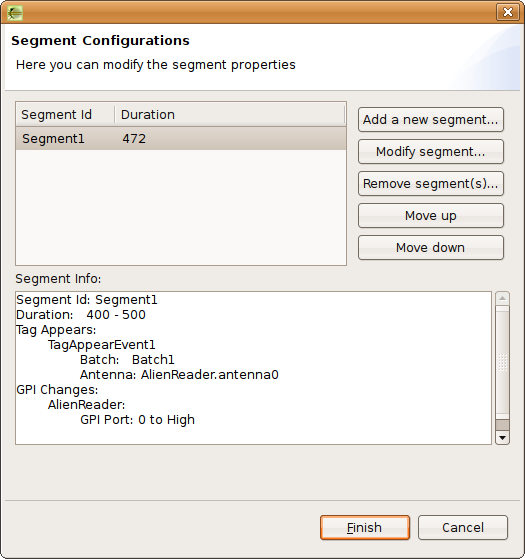
Task: Click the TagAppearEvent1 line in Segment Info
Action: (x=102, y=345)
